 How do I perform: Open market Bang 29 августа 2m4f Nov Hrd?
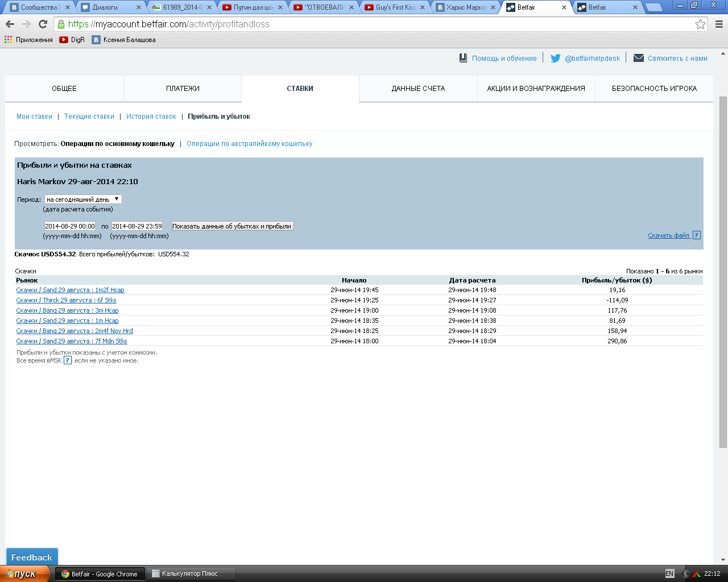75,331
